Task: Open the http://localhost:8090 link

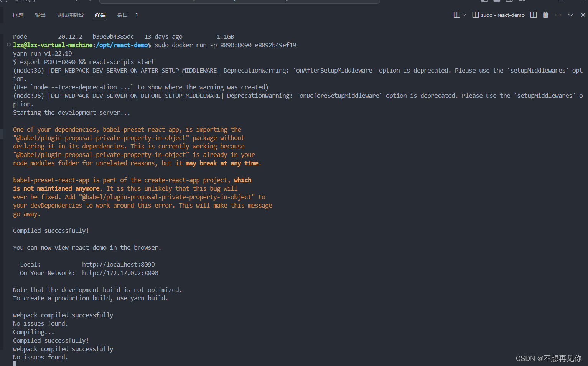Action: (118, 264)
